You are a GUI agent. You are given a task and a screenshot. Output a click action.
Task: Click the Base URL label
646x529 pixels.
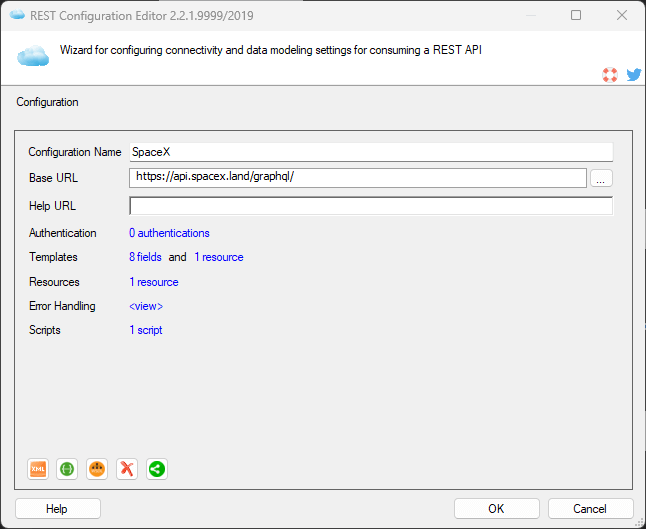pos(53,178)
